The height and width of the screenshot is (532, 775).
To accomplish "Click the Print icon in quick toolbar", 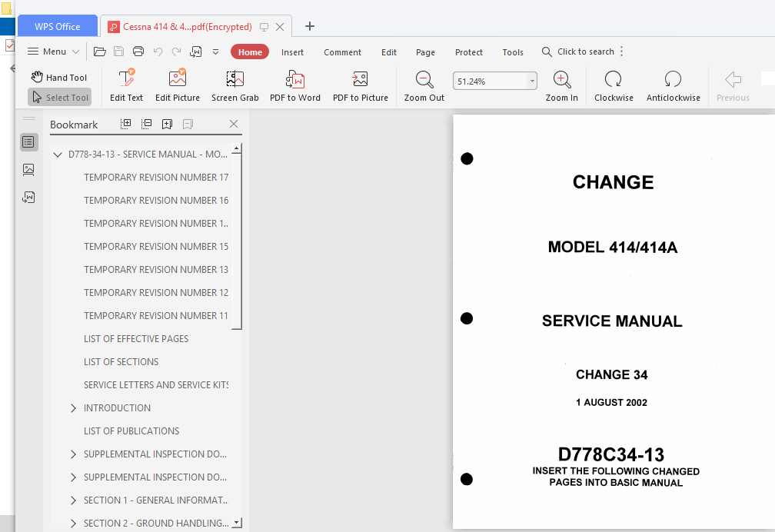I will tap(138, 52).
